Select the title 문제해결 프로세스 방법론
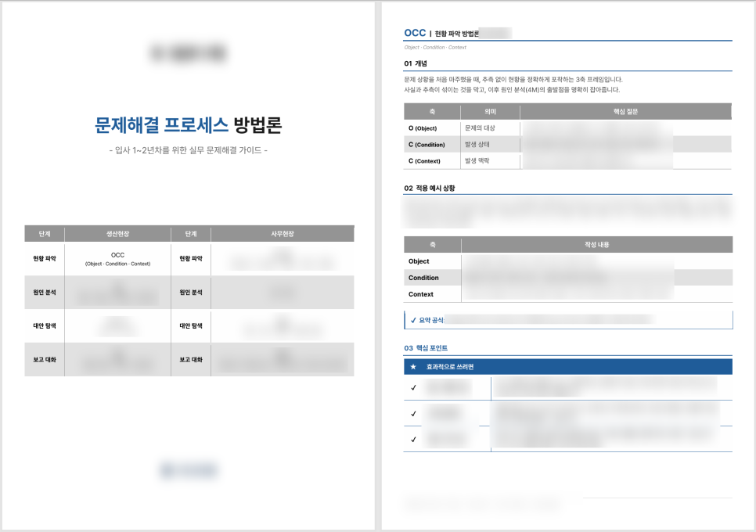Viewport: 756px width, 532px height. coord(188,125)
